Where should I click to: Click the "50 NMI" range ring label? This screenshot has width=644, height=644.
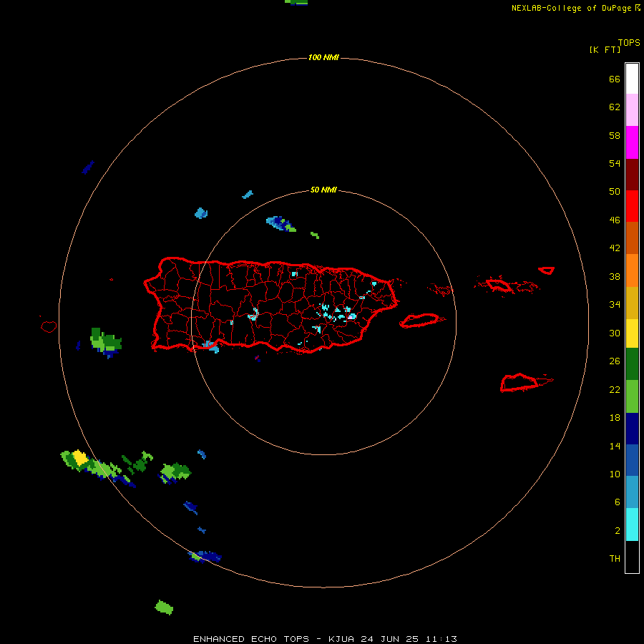coord(323,190)
